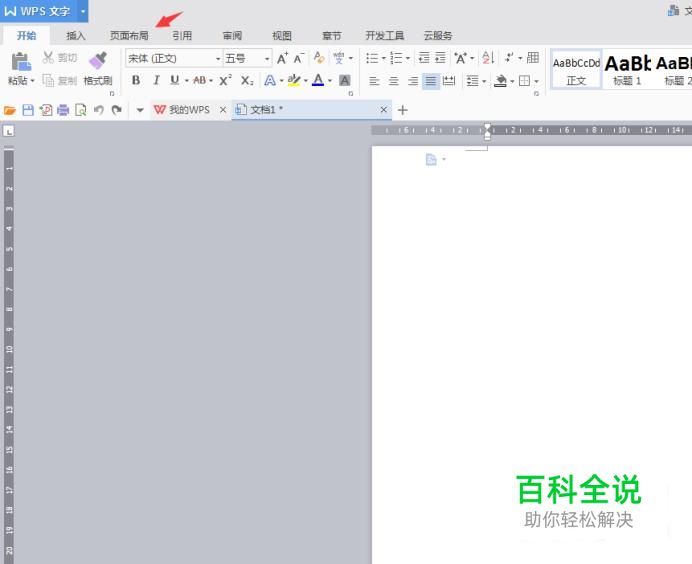Click the distributed alignment icon
Viewport: 692px width, 564px height.
[449, 81]
